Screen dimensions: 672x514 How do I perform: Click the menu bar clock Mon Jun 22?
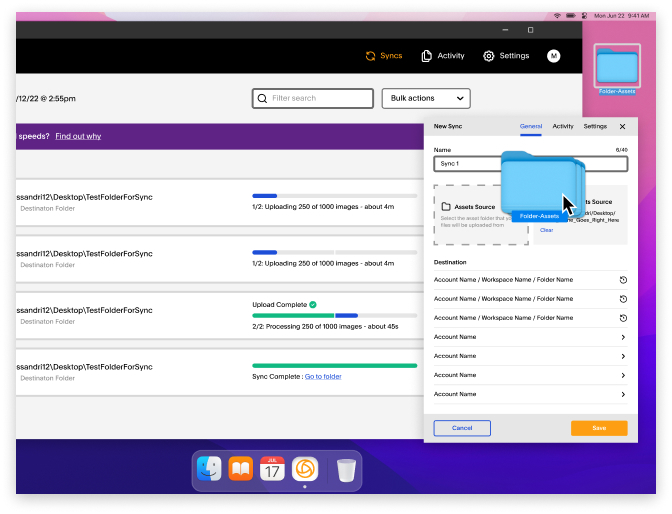pos(621,16)
